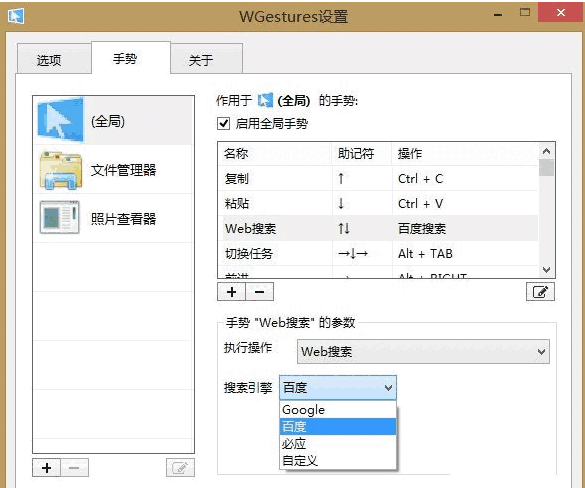Select the (全局) global cursor icon
This screenshot has width=585, height=488.
click(x=60, y=120)
